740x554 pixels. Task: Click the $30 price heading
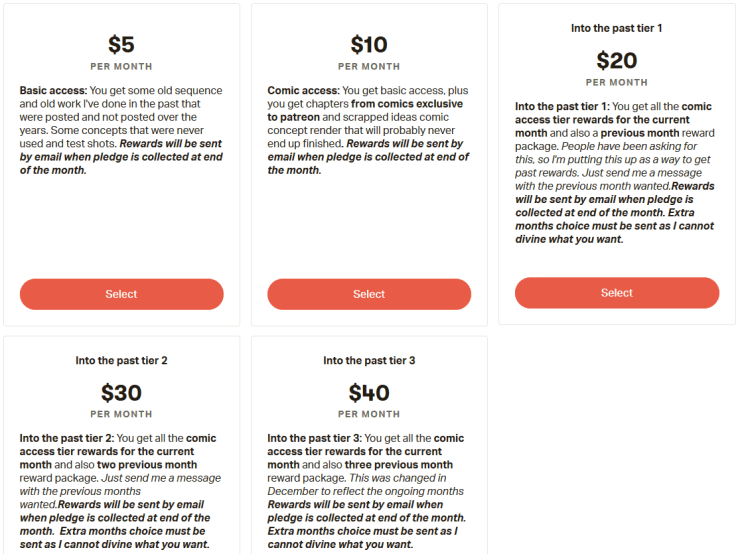pyautogui.click(x=121, y=393)
